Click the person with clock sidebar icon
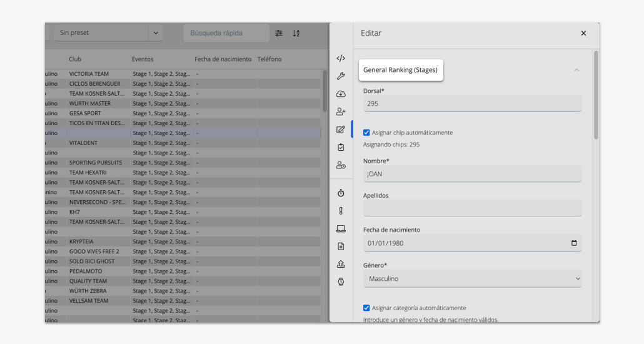The width and height of the screenshot is (644, 344). tap(341, 165)
